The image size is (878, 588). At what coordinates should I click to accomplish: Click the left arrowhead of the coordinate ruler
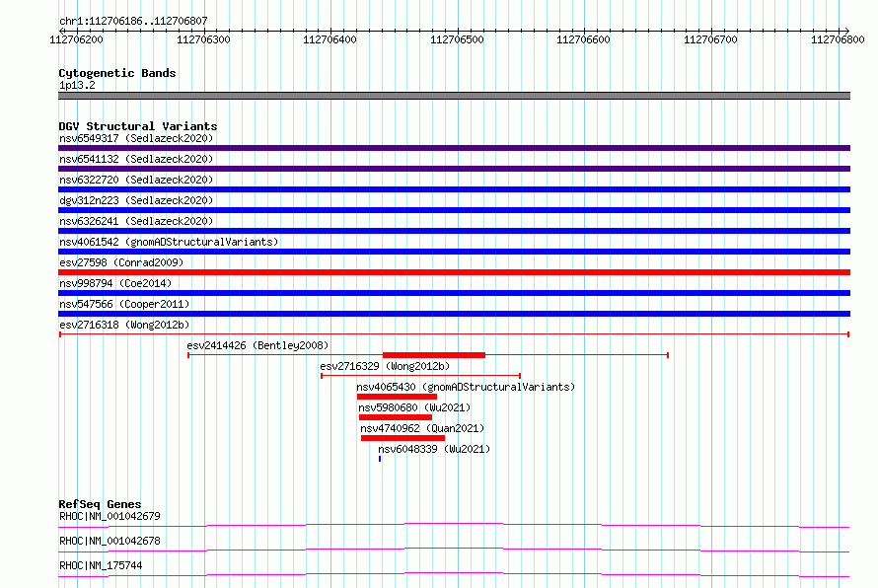click(61, 31)
